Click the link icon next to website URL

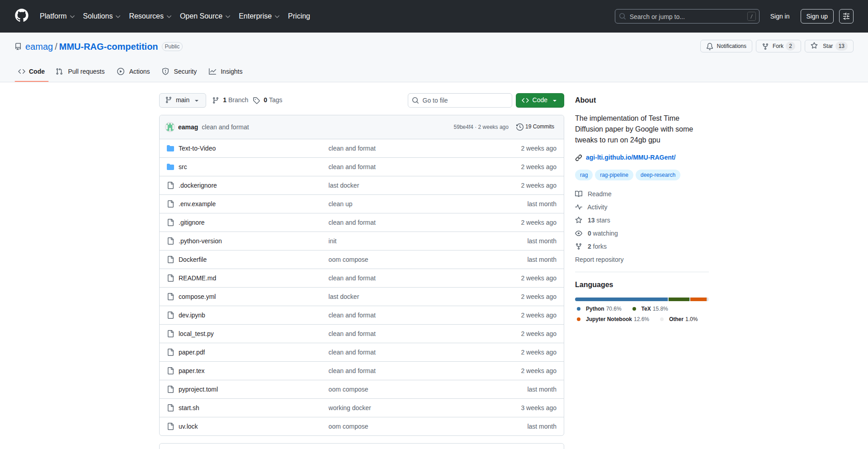(579, 158)
